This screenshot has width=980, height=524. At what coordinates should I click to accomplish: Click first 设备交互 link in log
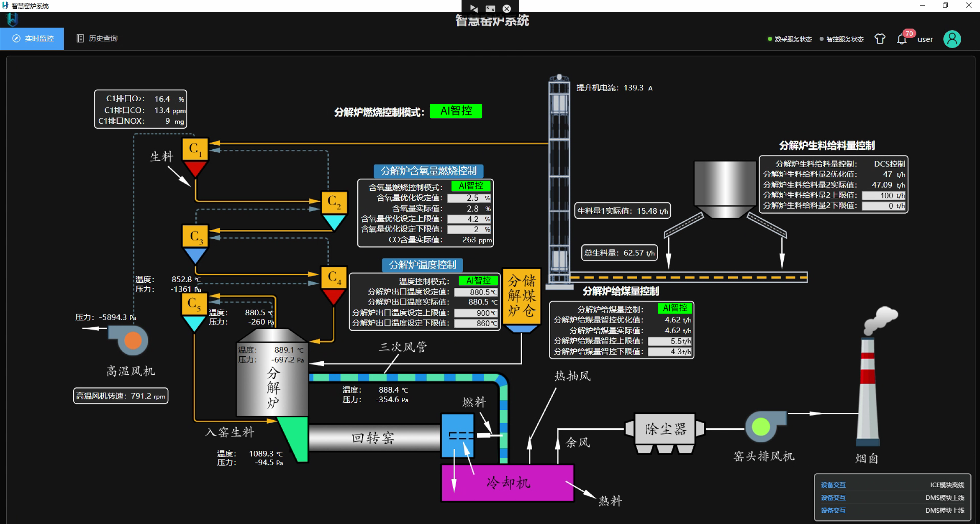(x=833, y=485)
